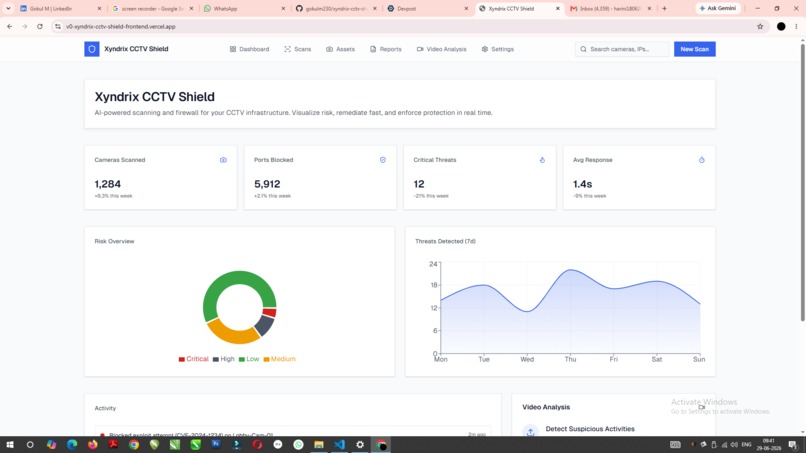Screen dimensions: 806x453
Task: Switch to Video Analysis nav item
Action: pyautogui.click(x=442, y=49)
